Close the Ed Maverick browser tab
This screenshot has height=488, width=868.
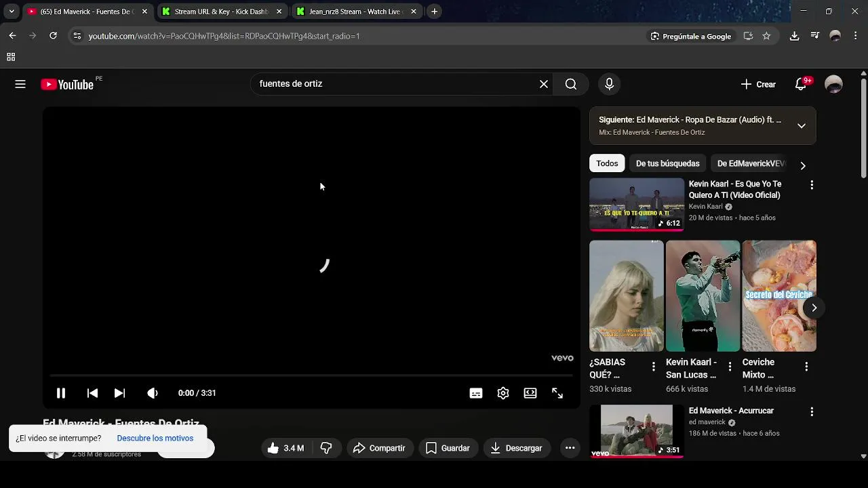[144, 12]
